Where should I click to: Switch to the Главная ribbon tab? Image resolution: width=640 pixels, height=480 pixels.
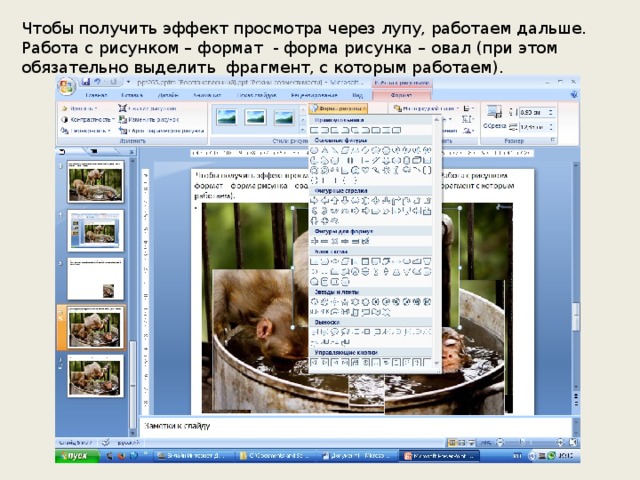(x=96, y=95)
